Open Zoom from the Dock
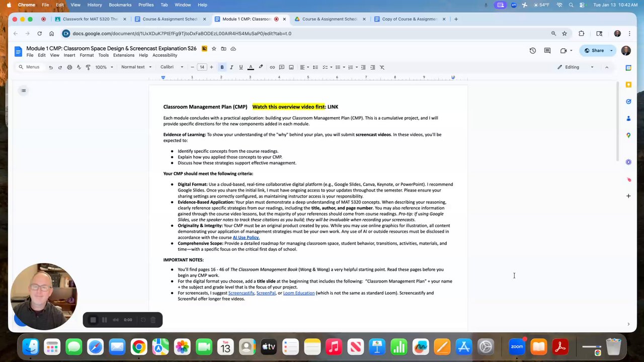Screen dimensions: 644x362 click(x=517, y=346)
